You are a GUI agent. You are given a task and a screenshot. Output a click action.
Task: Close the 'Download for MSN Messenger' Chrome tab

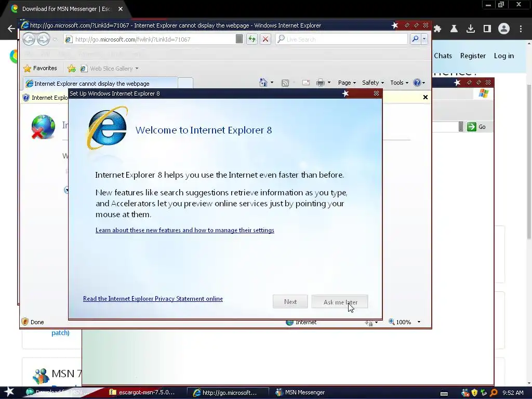[121, 9]
